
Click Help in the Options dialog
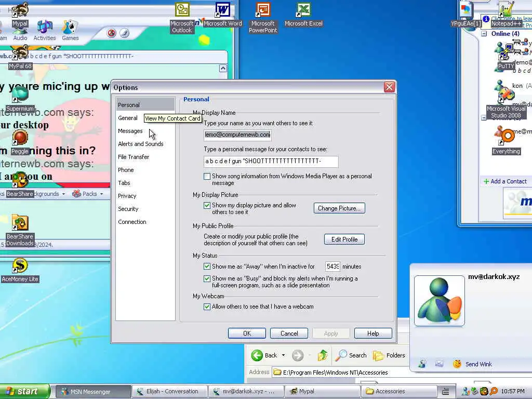373,333
